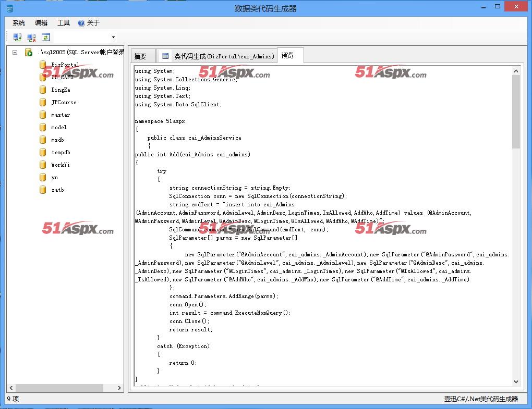Switch to the 摘要 tab
Viewport: 532px width, 409px height.
pyautogui.click(x=143, y=56)
